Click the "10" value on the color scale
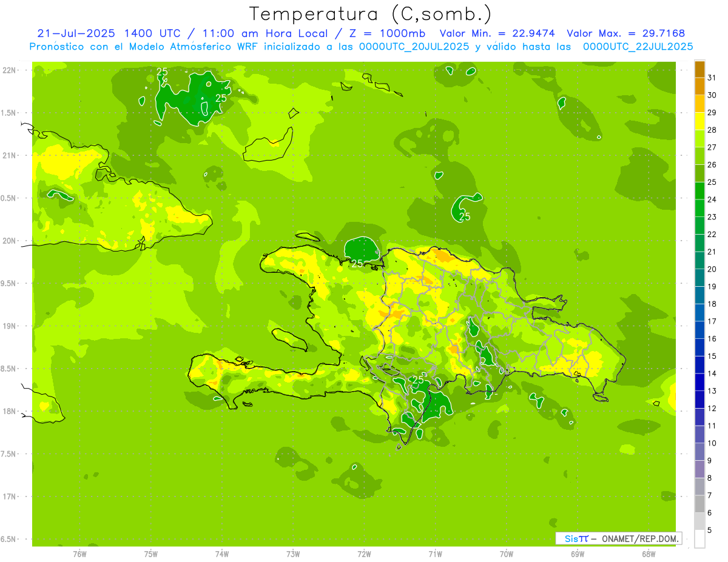Image resolution: width=728 pixels, height=562 pixels. click(712, 443)
